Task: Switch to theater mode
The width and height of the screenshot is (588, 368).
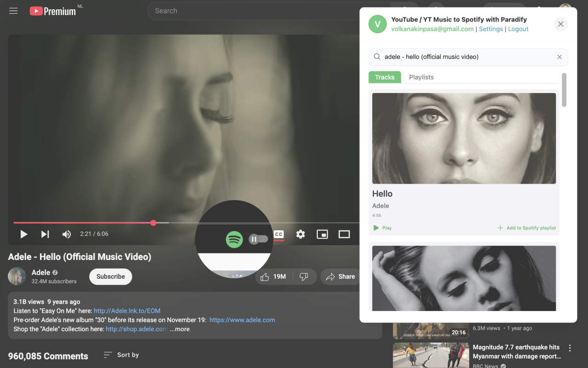Action: pyautogui.click(x=344, y=235)
